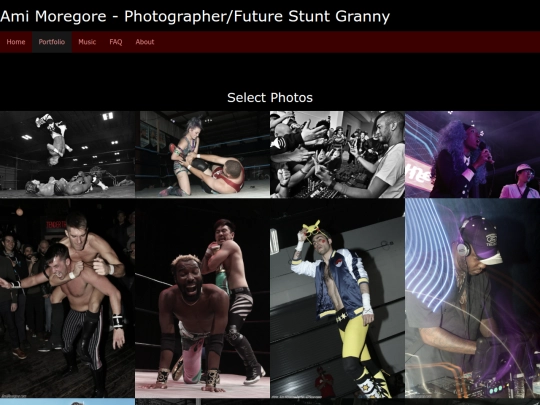The height and width of the screenshot is (405, 540).
Task: Click the Select Photos heading
Action: pyautogui.click(x=270, y=98)
